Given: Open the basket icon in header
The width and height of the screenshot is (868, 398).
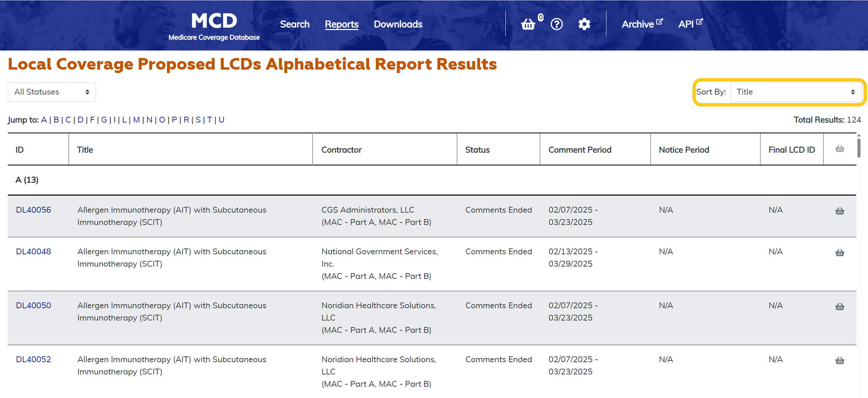Looking at the screenshot, I should pos(528,24).
